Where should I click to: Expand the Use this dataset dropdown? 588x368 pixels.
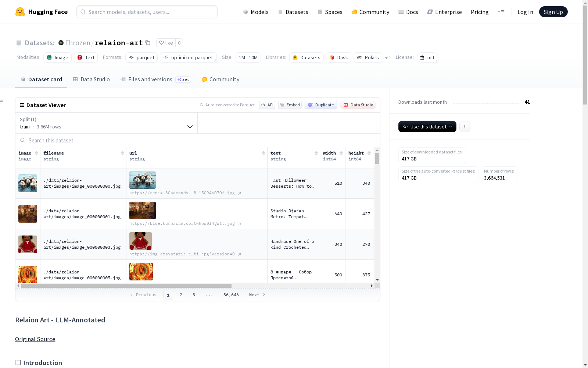427,127
